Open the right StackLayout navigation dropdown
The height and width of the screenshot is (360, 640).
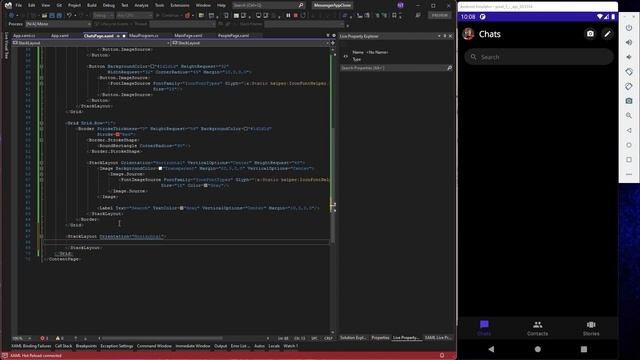pyautogui.click(x=251, y=43)
